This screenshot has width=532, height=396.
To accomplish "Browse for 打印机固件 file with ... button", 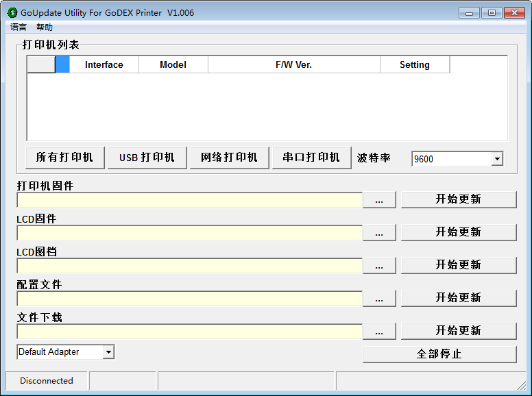I will 379,199.
